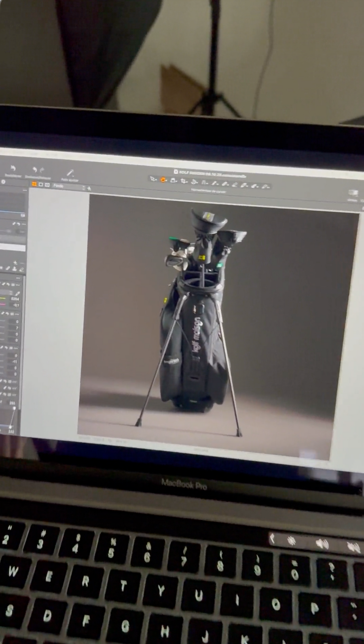Choose the Loupe cursor tool
The width and height of the screenshot is (364, 644).
click(x=174, y=180)
